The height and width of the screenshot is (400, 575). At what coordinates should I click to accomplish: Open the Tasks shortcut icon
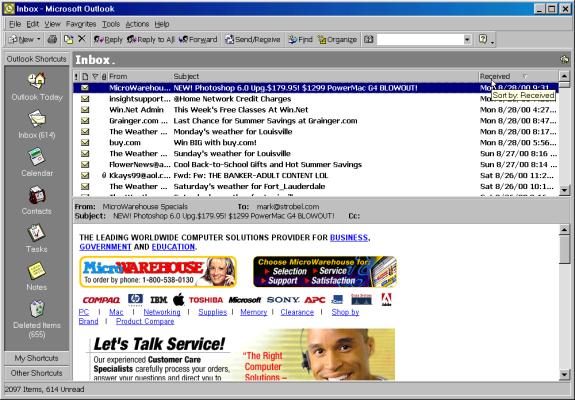coord(37,233)
